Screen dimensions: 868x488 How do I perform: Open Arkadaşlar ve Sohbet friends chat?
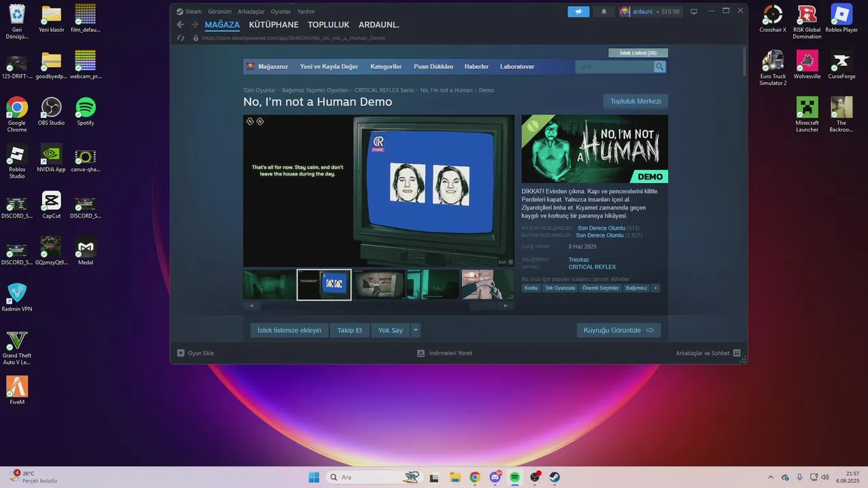(708, 353)
